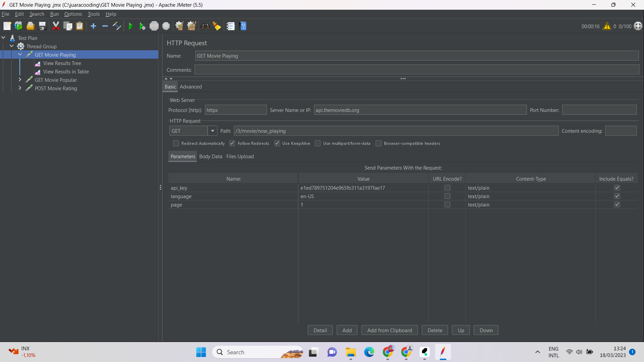Click the Cut scissors icon
Screen dimensions: 644x362
coord(56,26)
